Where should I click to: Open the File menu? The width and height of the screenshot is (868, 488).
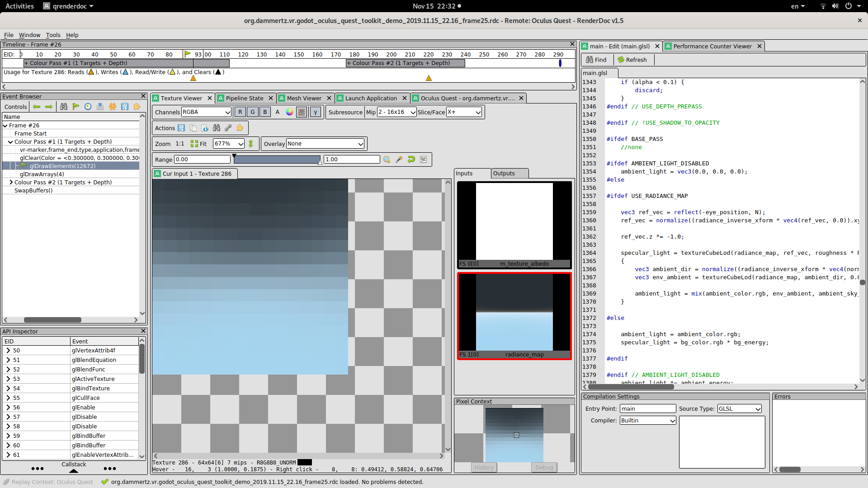pyautogui.click(x=9, y=35)
